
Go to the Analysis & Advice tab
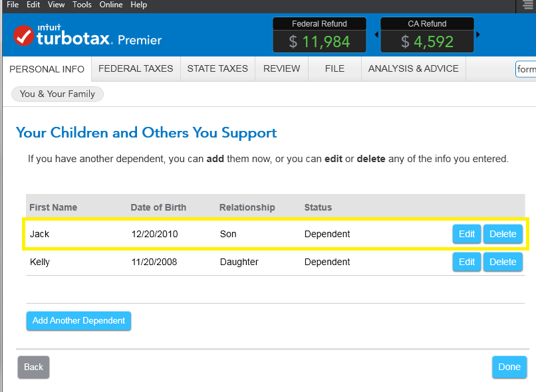pyautogui.click(x=413, y=68)
